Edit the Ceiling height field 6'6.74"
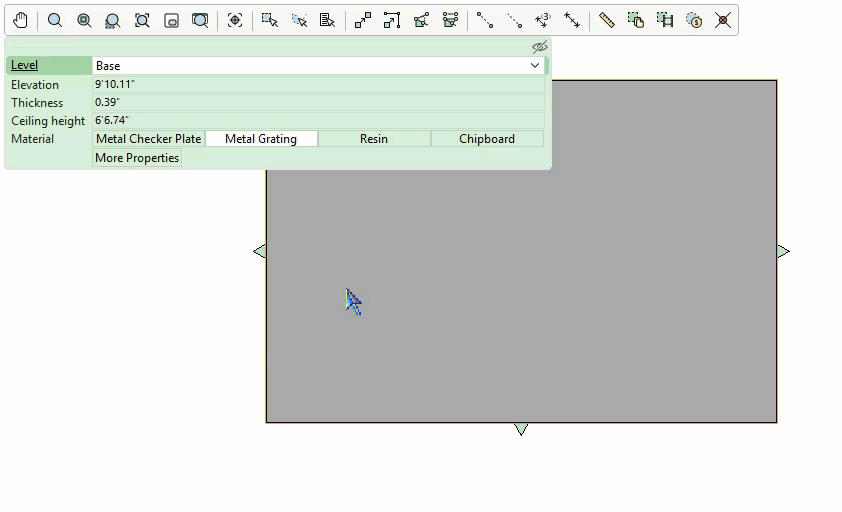This screenshot has width=842, height=512. click(x=318, y=120)
